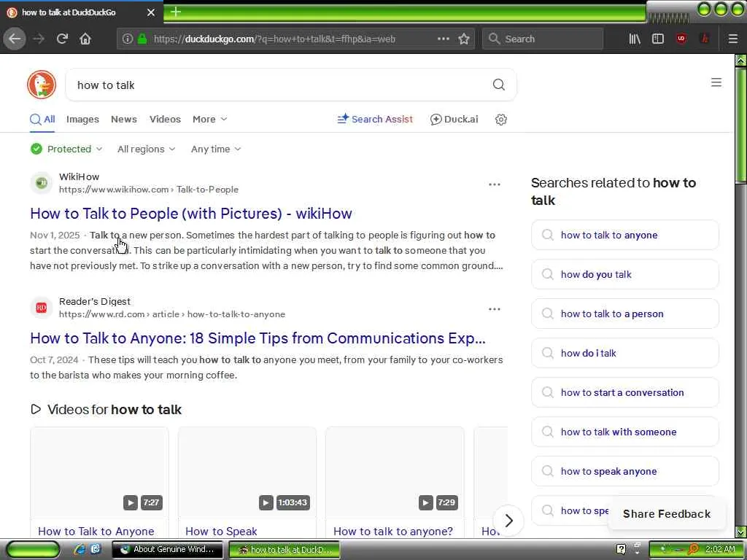Show next videos with the carousel arrow
The height and width of the screenshot is (560, 747).
(508, 521)
